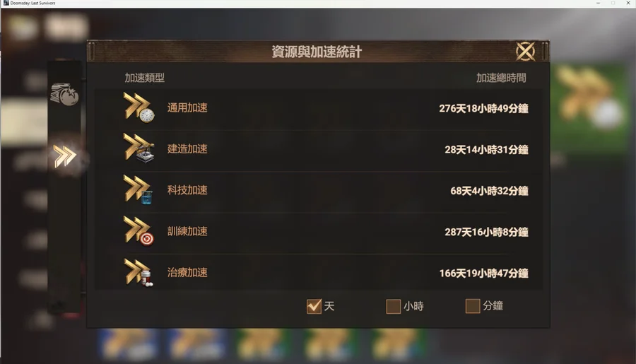Viewport: 636px width, 364px height.
Task: Click the 加速類型 column header
Action: [x=144, y=78]
